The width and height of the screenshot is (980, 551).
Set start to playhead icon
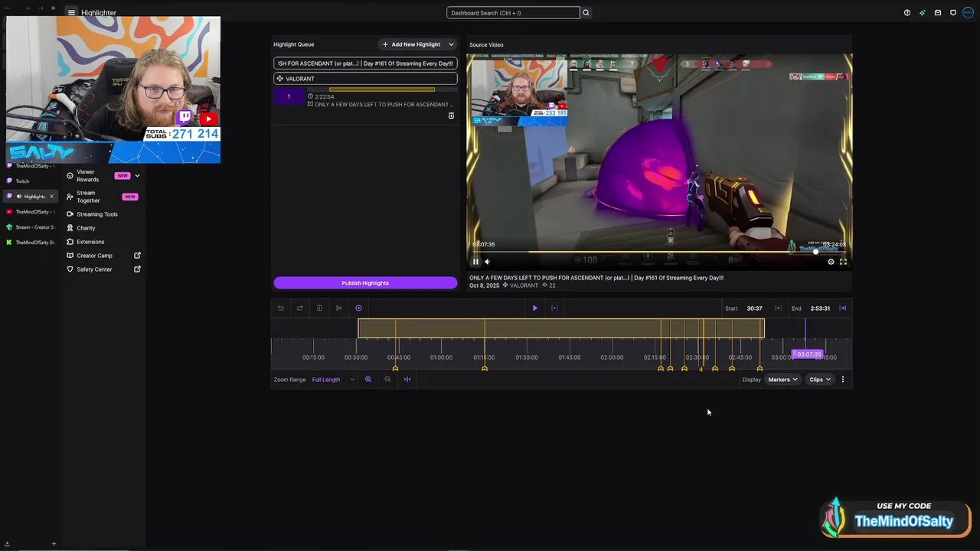778,308
